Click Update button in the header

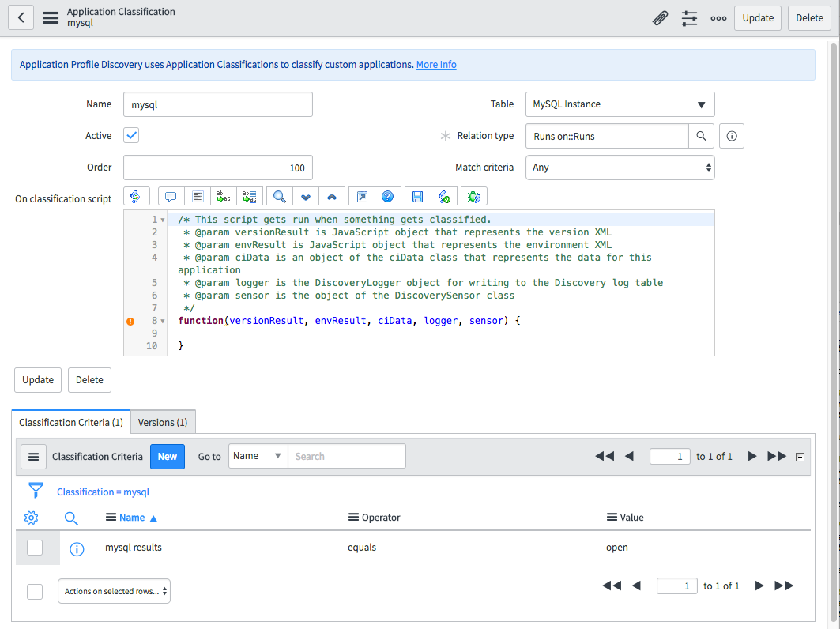pyautogui.click(x=758, y=17)
